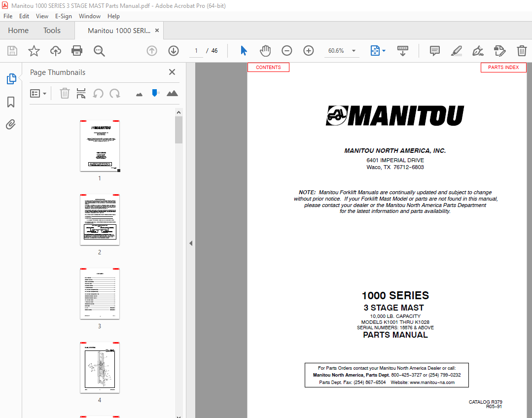This screenshot has height=418, width=532.
Task: Rotate page clockwise in thumbnails panel
Action: point(115,93)
